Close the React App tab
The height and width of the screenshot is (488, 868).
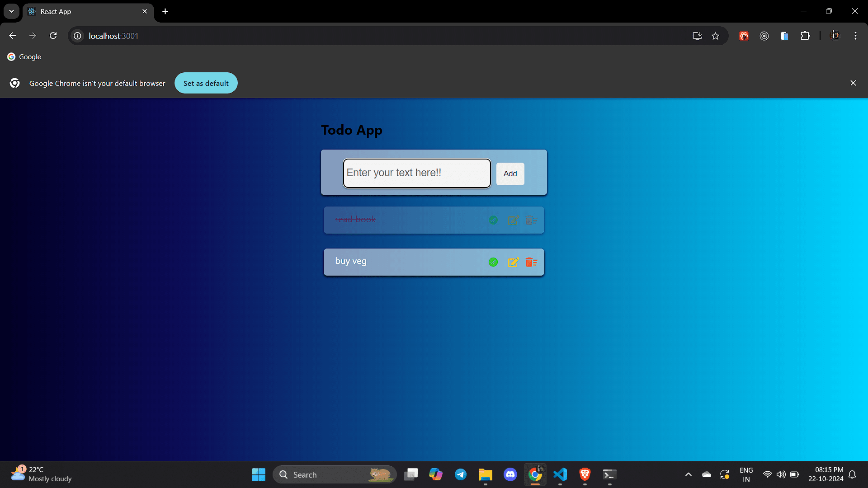pyautogui.click(x=145, y=11)
